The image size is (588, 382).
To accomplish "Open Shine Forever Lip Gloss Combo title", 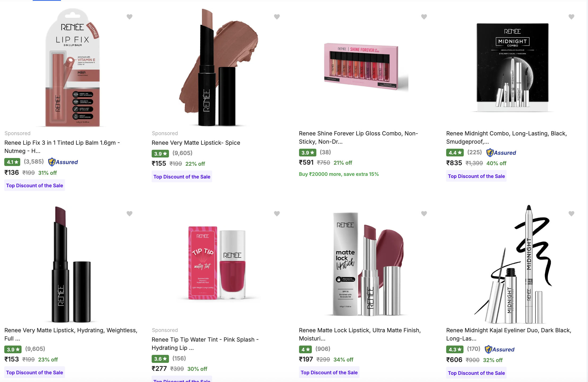I will (358, 138).
